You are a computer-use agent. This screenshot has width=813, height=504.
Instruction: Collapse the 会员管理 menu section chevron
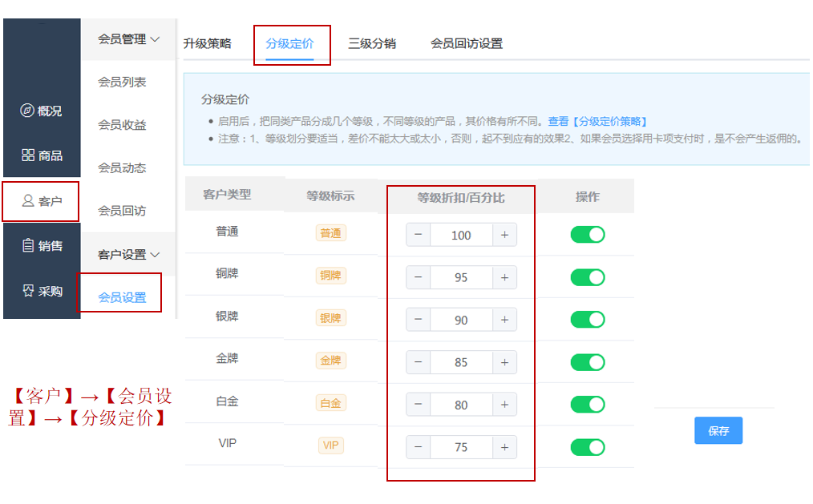pos(155,39)
